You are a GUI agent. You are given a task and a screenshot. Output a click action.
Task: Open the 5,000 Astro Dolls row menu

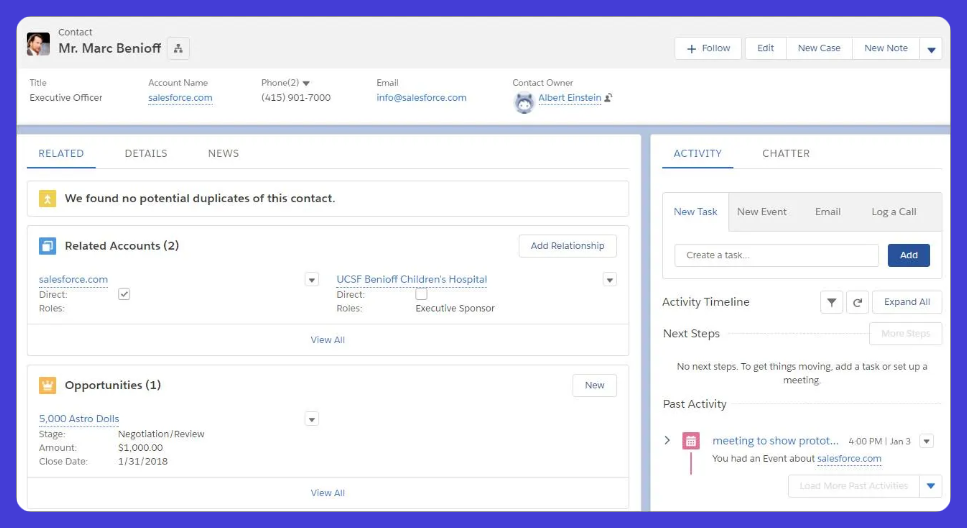tap(311, 419)
